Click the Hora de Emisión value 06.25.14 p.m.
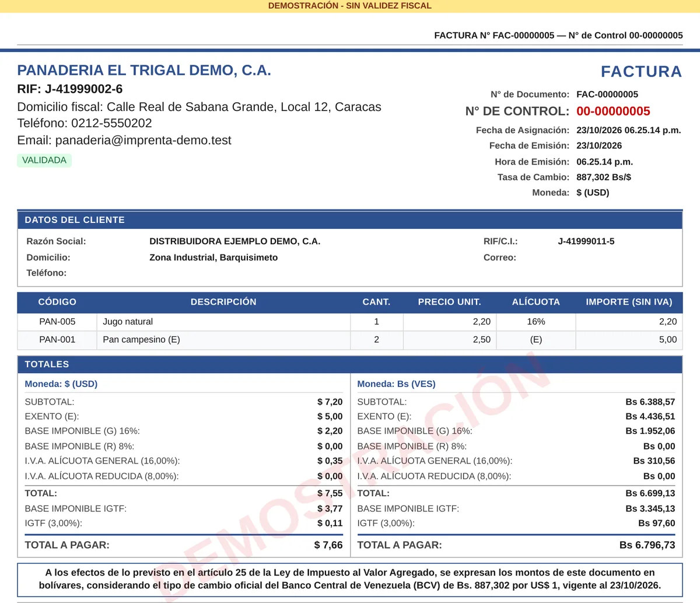The image size is (700, 603). coord(605,162)
